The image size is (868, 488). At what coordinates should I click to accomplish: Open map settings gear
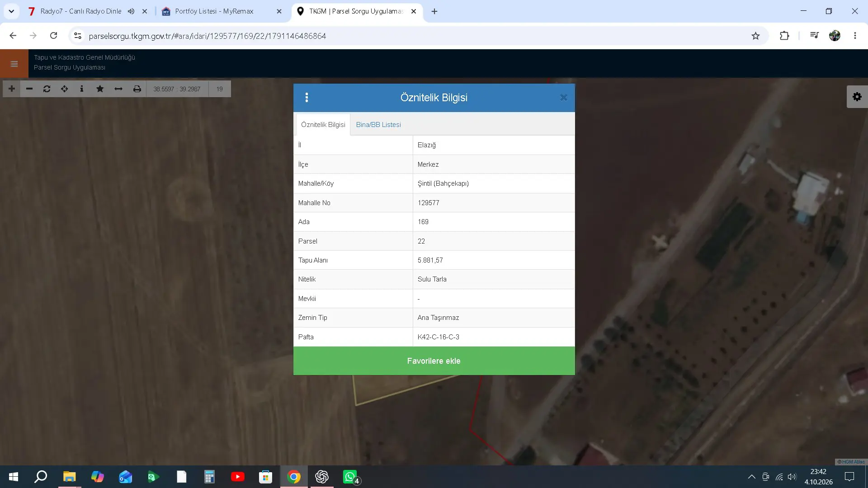click(857, 97)
